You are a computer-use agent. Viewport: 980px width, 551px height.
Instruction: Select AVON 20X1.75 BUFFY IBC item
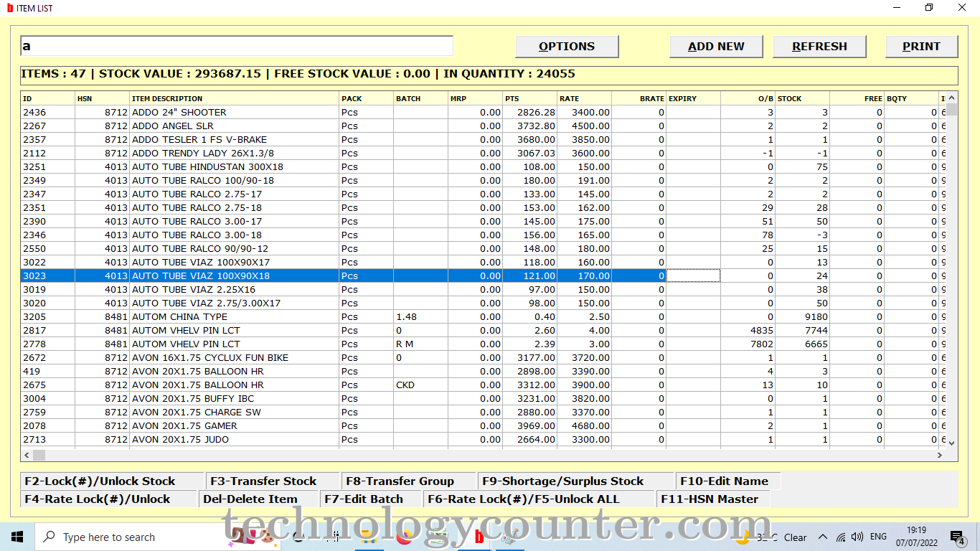pyautogui.click(x=483, y=398)
